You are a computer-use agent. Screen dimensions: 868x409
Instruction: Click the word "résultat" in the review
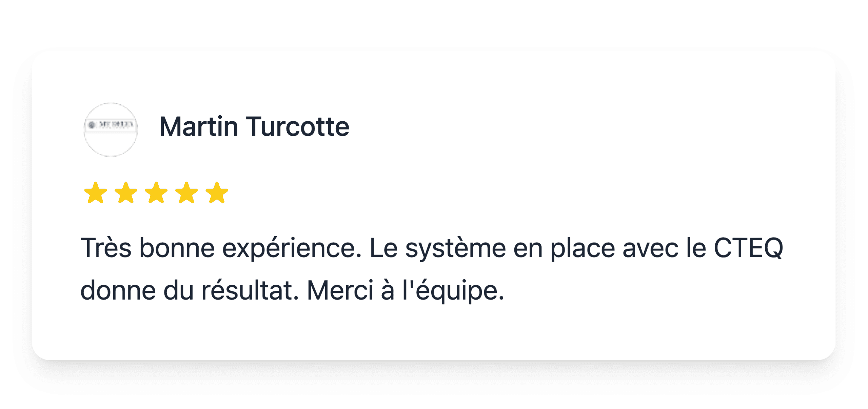(250, 290)
